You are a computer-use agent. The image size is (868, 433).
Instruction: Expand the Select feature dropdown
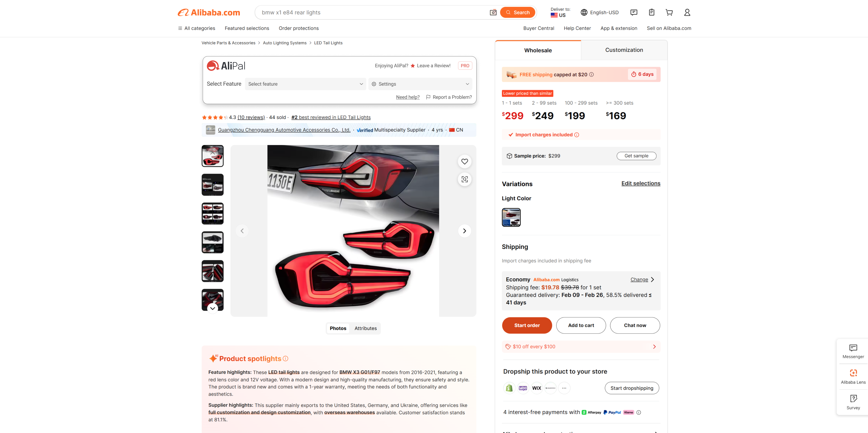coord(305,84)
